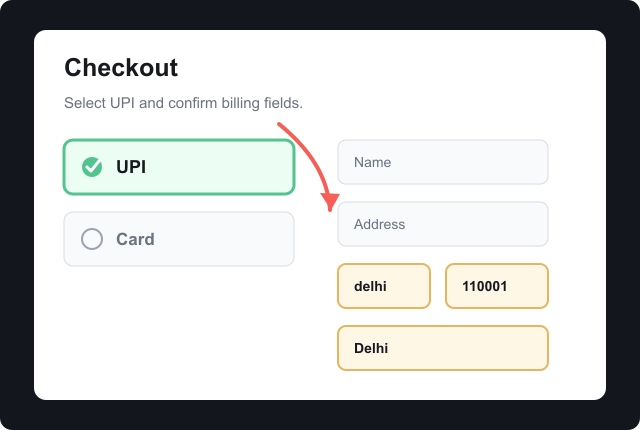Viewport: 640px width, 430px height.
Task: Click the 110001 postal code field
Action: tap(497, 286)
